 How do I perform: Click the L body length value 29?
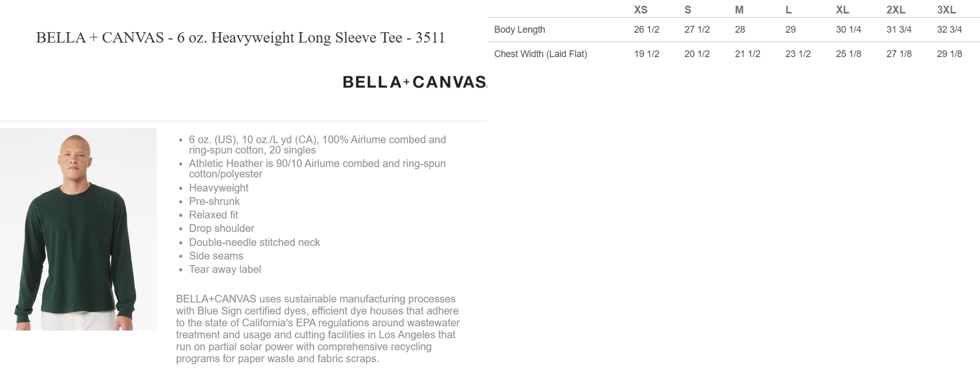click(x=790, y=30)
